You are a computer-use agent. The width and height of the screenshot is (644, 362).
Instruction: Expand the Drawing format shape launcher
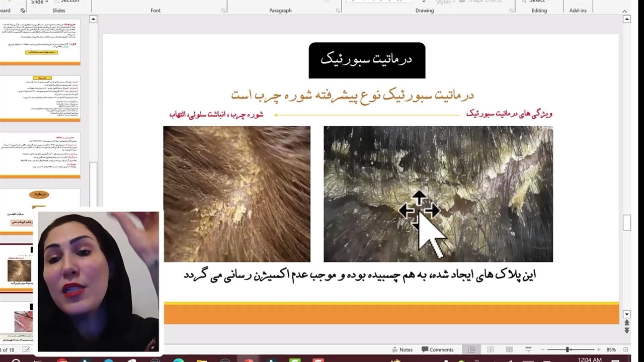pyautogui.click(x=511, y=11)
